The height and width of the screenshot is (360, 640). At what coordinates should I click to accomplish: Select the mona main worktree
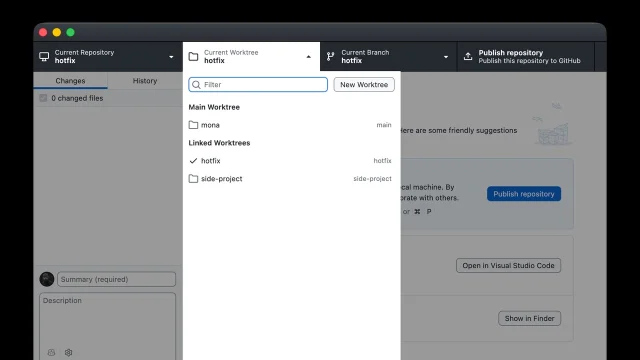coord(291,125)
